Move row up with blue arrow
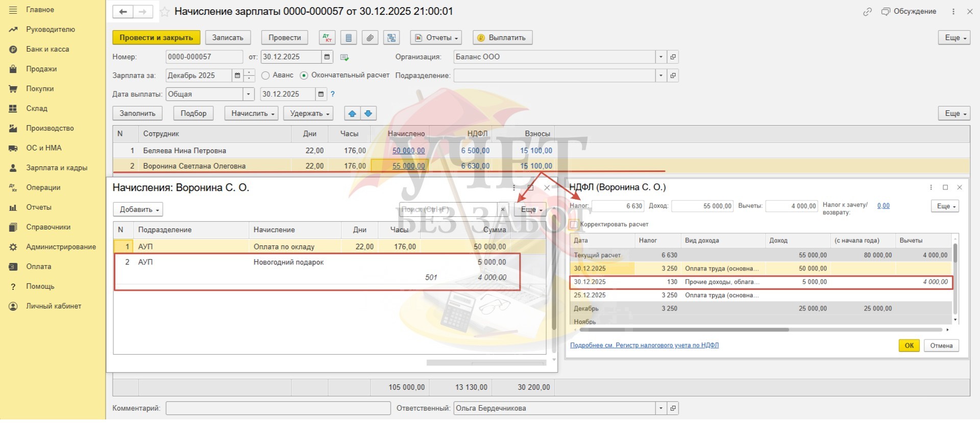Viewport: 980px width, 423px height. [352, 113]
